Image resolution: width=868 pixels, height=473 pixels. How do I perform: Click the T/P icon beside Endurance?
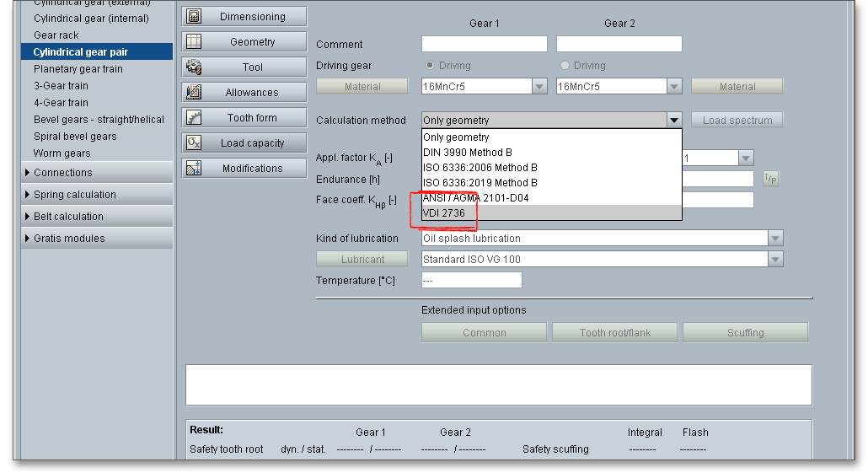(x=770, y=178)
